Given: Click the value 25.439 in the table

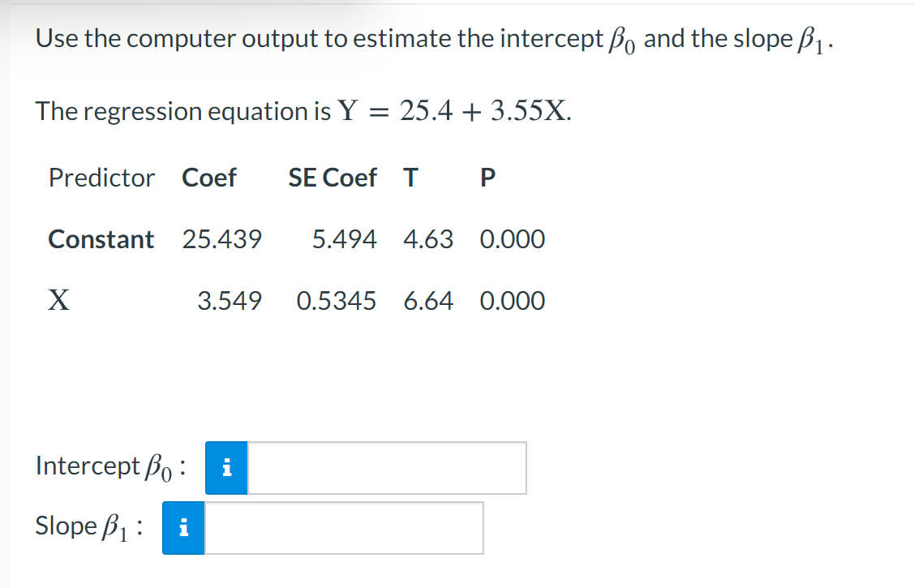Looking at the screenshot, I should coord(222,239).
